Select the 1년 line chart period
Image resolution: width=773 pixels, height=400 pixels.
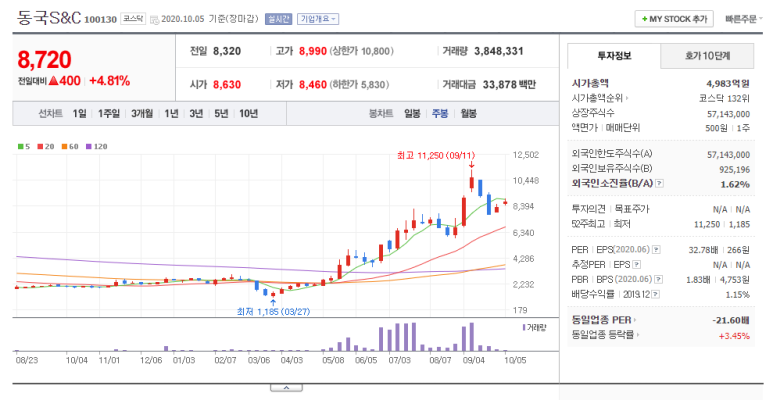[x=171, y=114]
